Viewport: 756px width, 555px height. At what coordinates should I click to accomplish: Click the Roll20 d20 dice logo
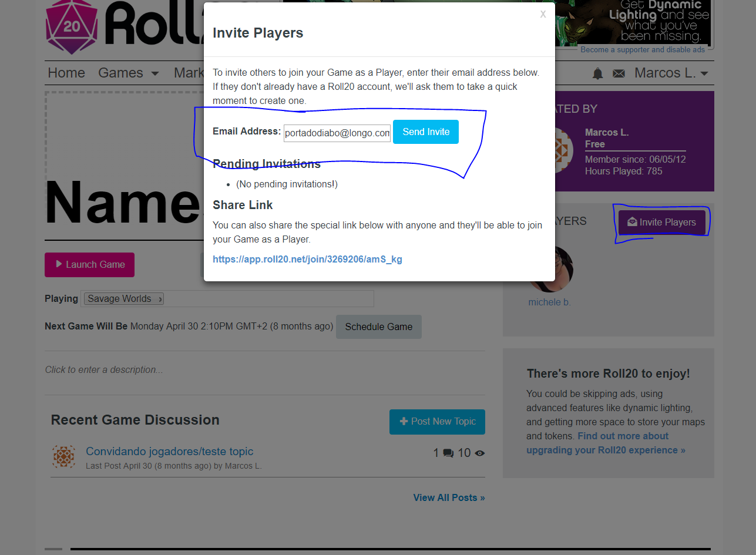coord(71,26)
